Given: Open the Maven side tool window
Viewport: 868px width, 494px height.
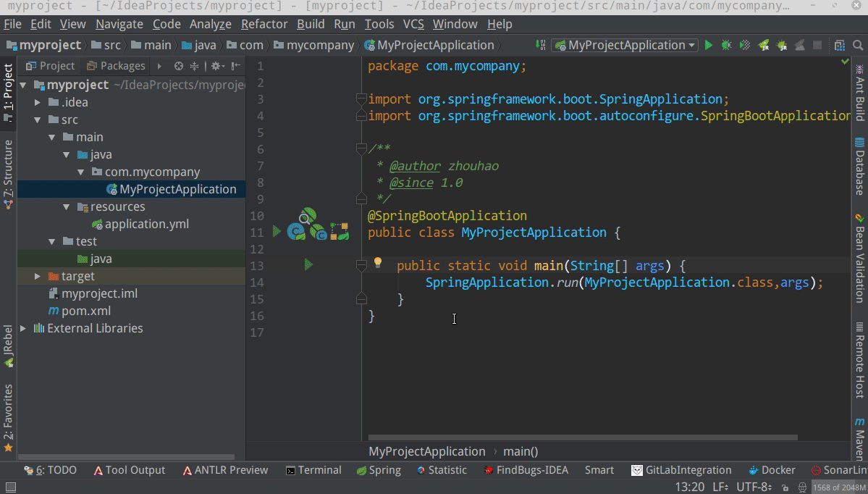Looking at the screenshot, I should click(x=860, y=438).
